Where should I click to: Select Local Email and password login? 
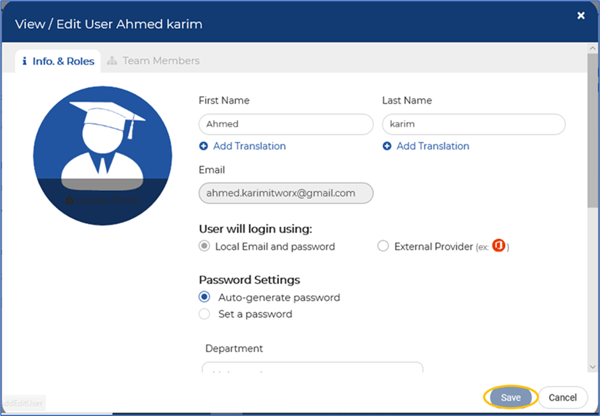[x=204, y=246]
